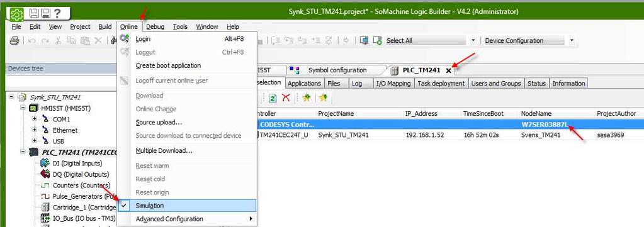Select the Svens_TM241 node name cell
The image size is (644, 227).
coord(541,135)
